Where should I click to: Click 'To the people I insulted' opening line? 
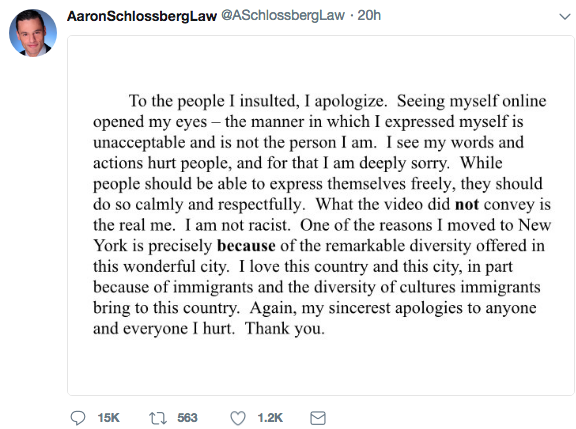[x=214, y=101]
